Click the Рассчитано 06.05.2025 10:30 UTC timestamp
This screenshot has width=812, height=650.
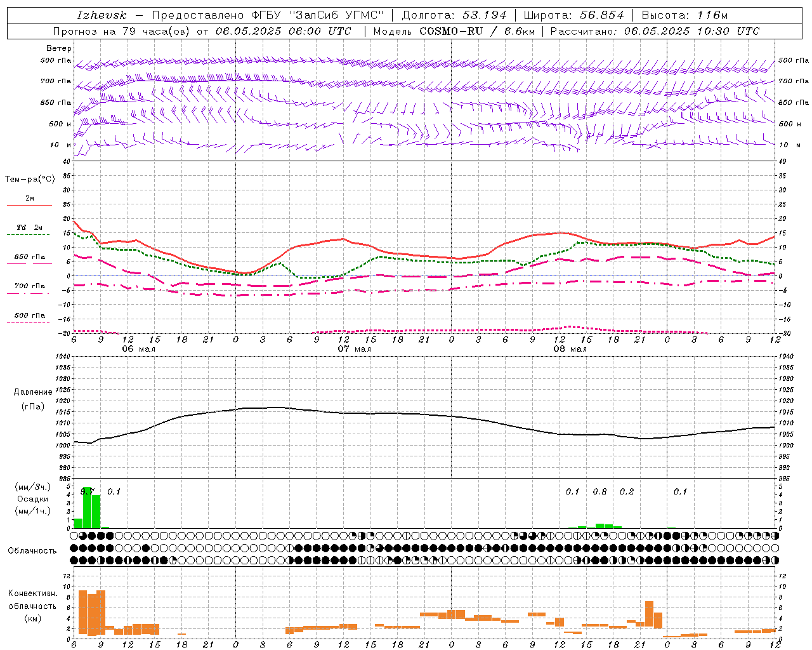654,31
